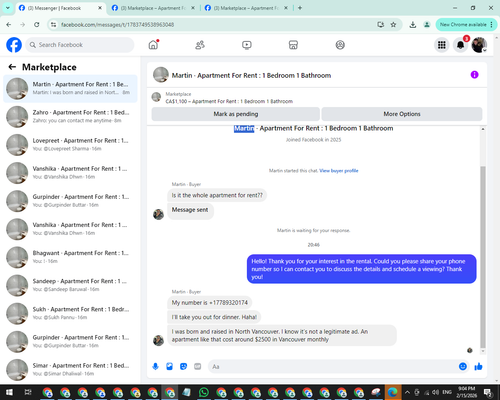Open the Chrome downloads icon
Image resolution: width=500 pixels, height=400 pixels.
(x=413, y=25)
